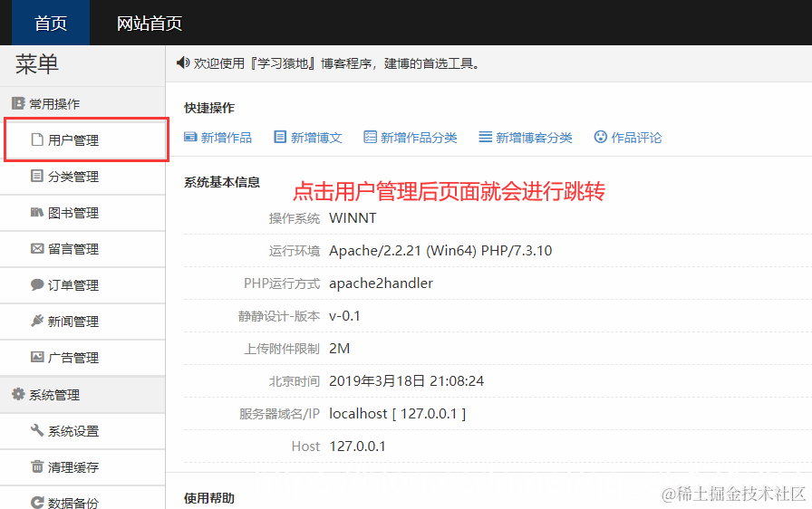The height and width of the screenshot is (509, 812).
Task: Click the speaker icon in the welcome notice
Action: pyautogui.click(x=183, y=62)
